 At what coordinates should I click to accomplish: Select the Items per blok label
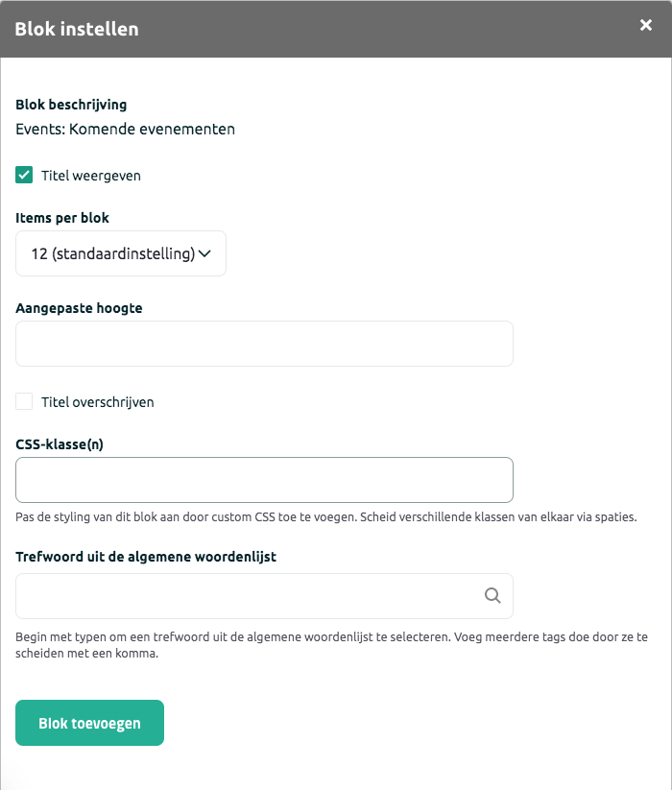click(x=62, y=218)
